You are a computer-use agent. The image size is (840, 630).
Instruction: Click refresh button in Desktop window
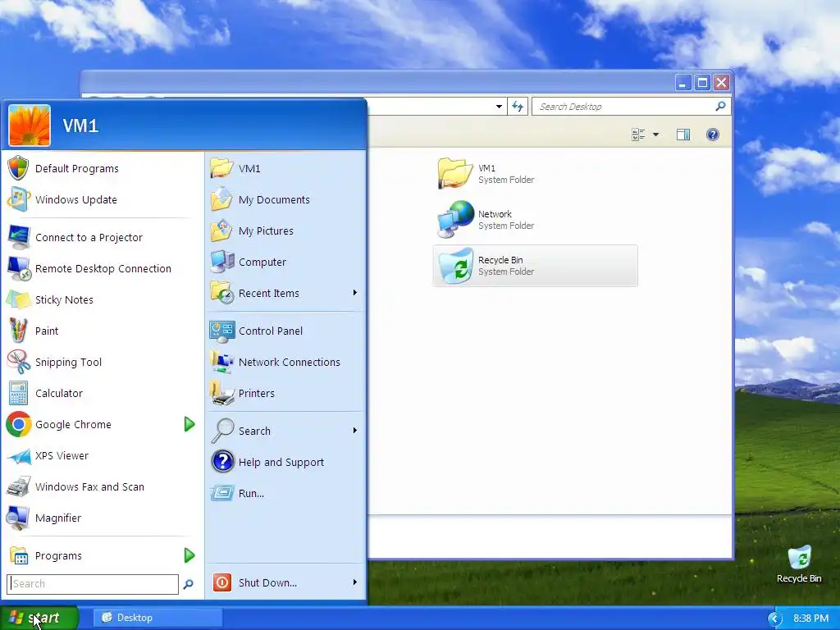pos(518,106)
